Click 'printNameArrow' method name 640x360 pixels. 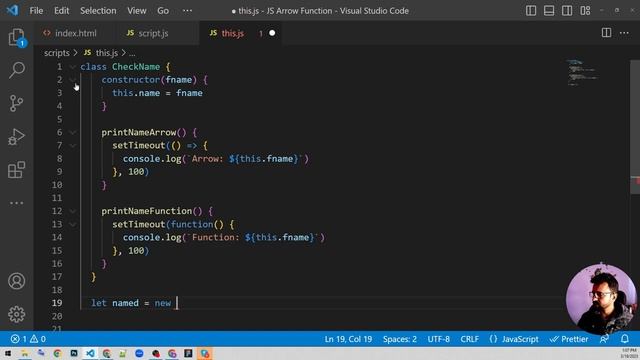tap(138, 132)
